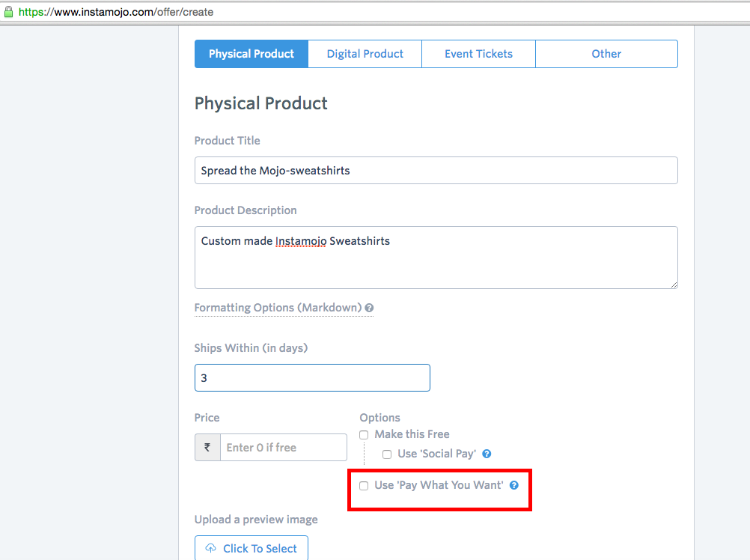The height and width of the screenshot is (560, 750).
Task: Click the cloud upload icon in the button
Action: tap(210, 549)
